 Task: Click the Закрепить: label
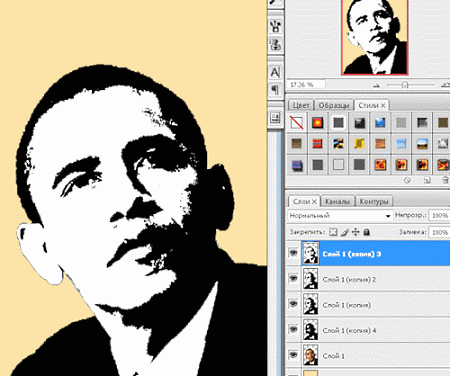(307, 232)
